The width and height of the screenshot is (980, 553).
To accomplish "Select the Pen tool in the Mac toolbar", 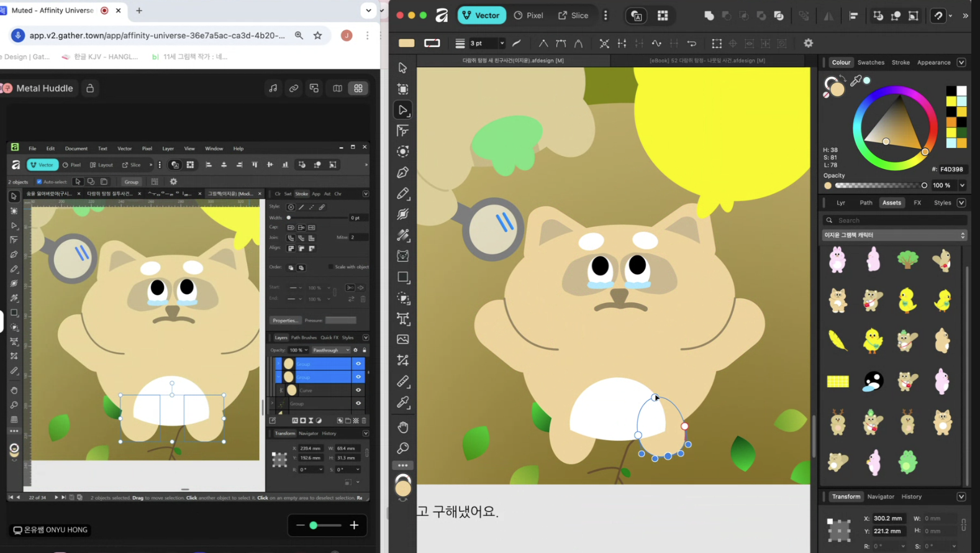I will point(403,172).
